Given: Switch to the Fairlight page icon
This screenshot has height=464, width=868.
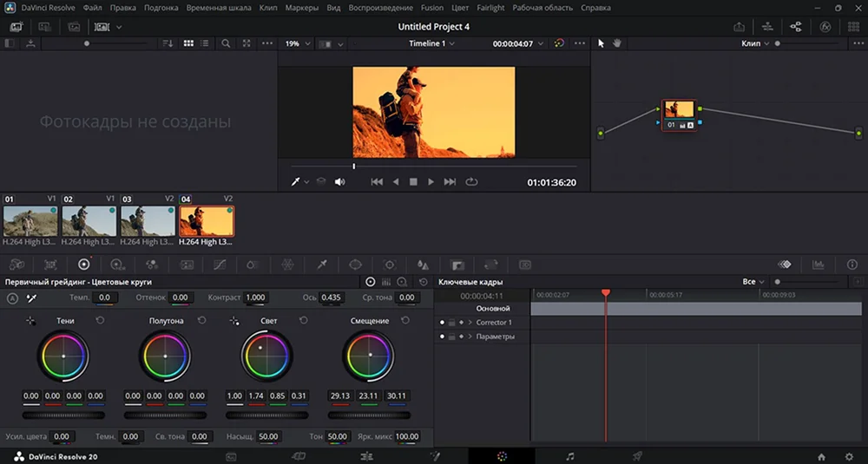Looking at the screenshot, I should (570, 456).
